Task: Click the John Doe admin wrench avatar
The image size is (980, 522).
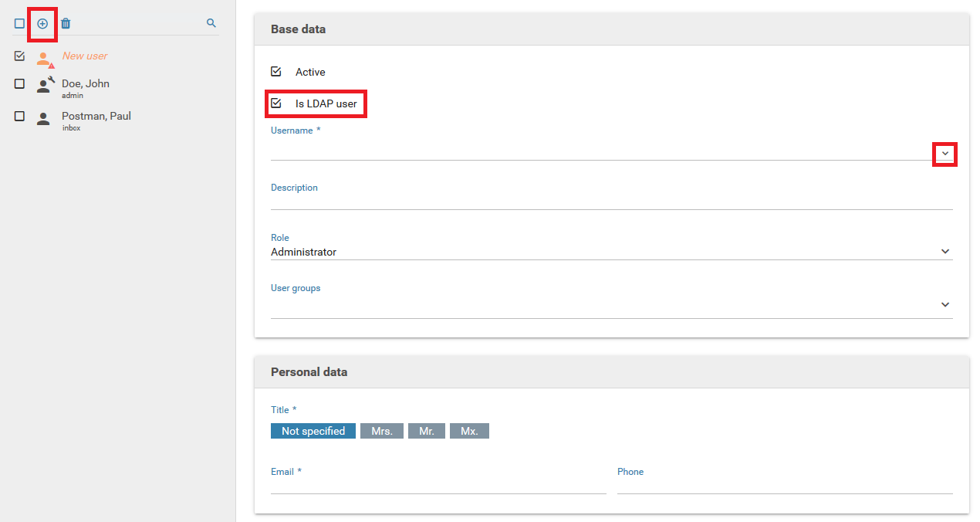Action: click(45, 85)
